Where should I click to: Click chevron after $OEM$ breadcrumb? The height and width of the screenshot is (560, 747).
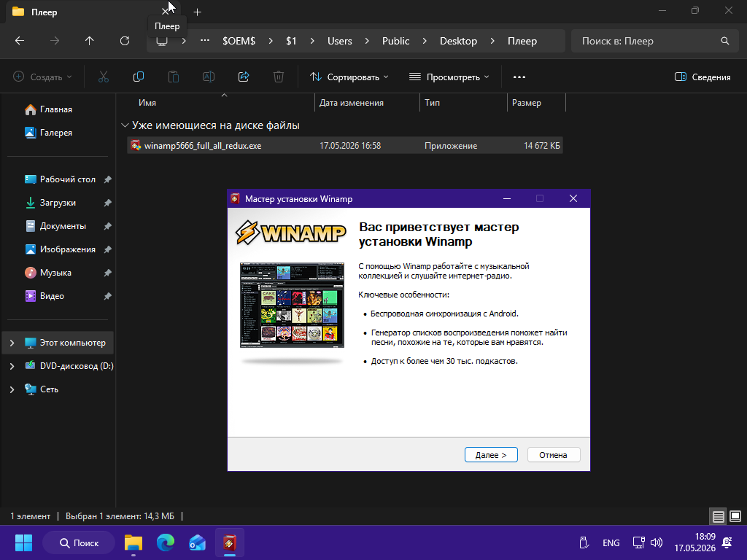(271, 41)
